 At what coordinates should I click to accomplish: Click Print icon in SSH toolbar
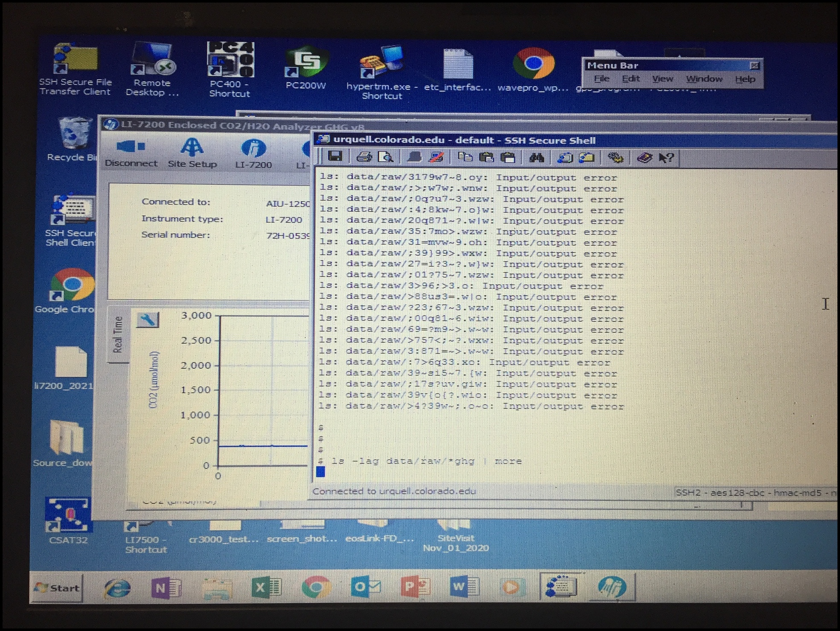(x=364, y=157)
